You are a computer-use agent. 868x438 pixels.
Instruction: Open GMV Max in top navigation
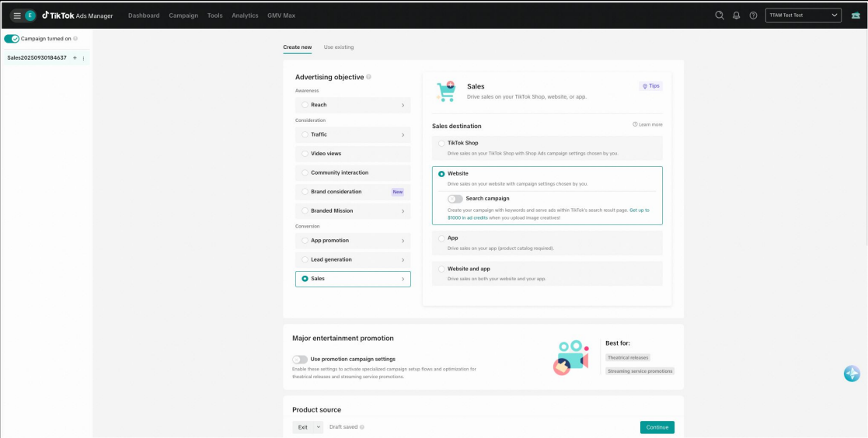[281, 16]
